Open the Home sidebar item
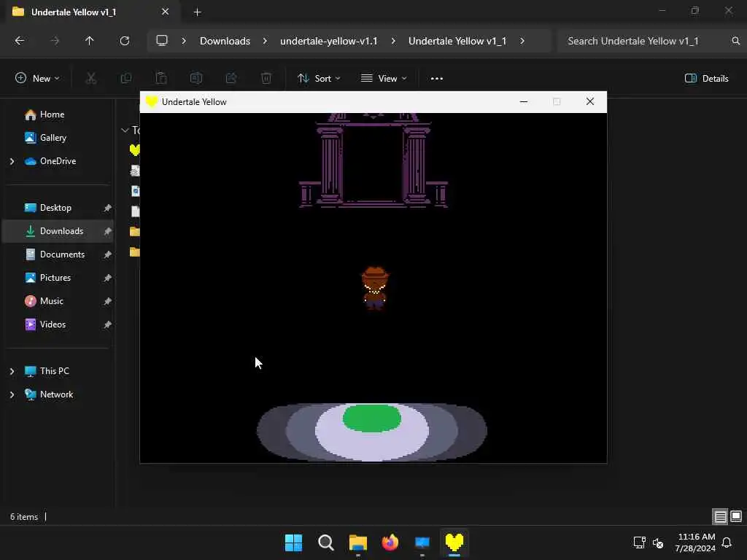 point(58,114)
